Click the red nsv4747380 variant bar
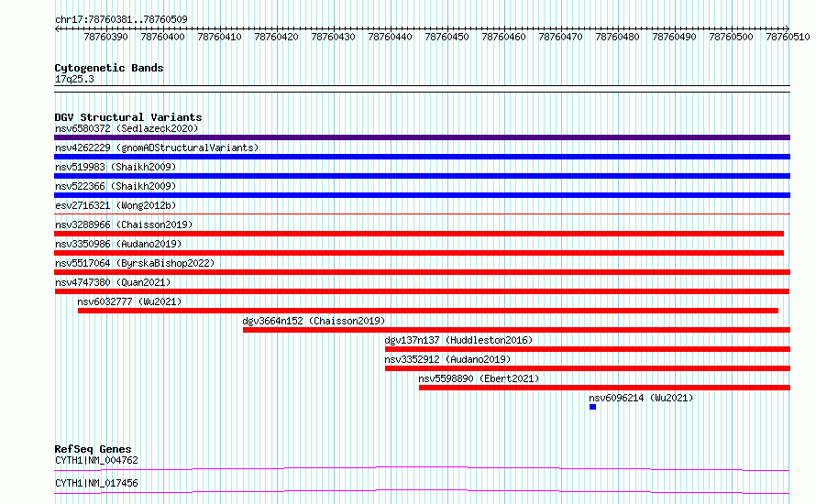 [x=422, y=291]
